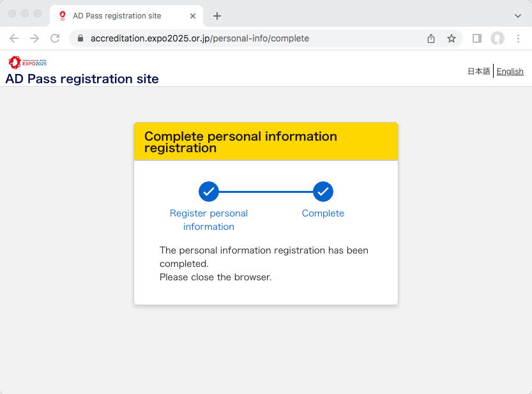Switch language to 日本語

click(479, 72)
